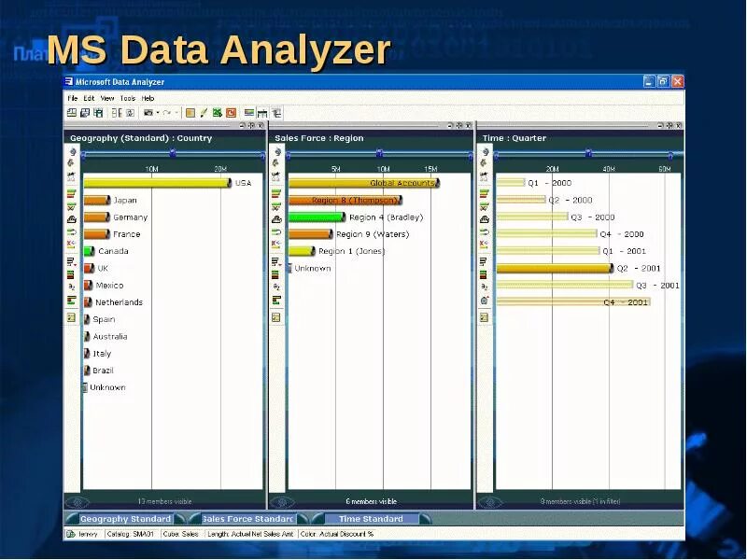Screen dimensions: 747x560
Task: Open the edit pencil icon on toolbar
Action: pyautogui.click(x=202, y=113)
